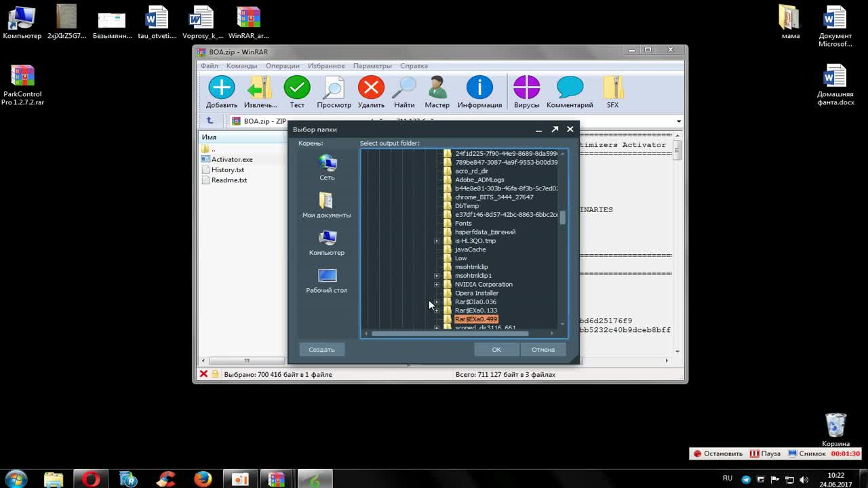Viewport: 868px width, 488px height.
Task: Select the Rar$EXa0.499 folder
Action: click(x=476, y=319)
